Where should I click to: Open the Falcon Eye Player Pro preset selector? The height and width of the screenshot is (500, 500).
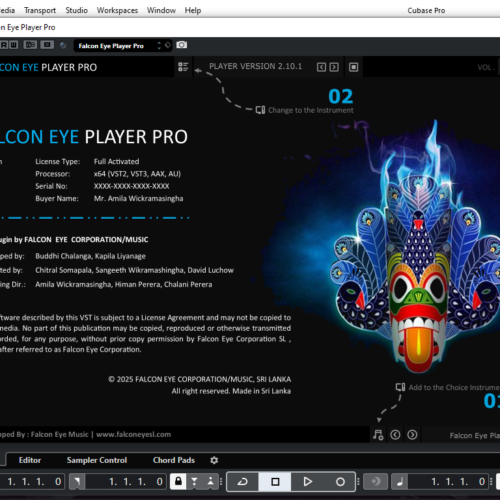coord(114,46)
